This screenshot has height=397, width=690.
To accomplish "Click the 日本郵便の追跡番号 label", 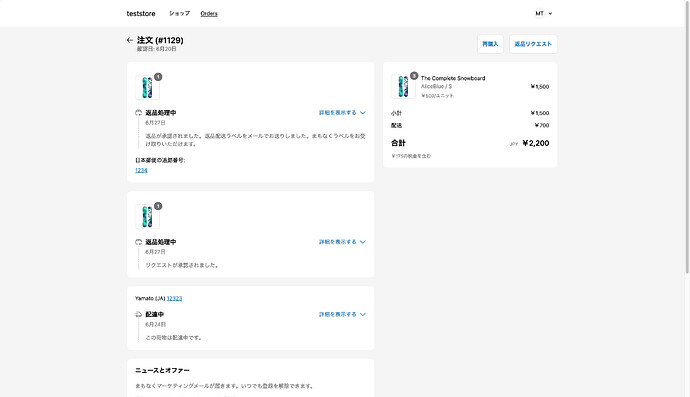I will 160,161.
